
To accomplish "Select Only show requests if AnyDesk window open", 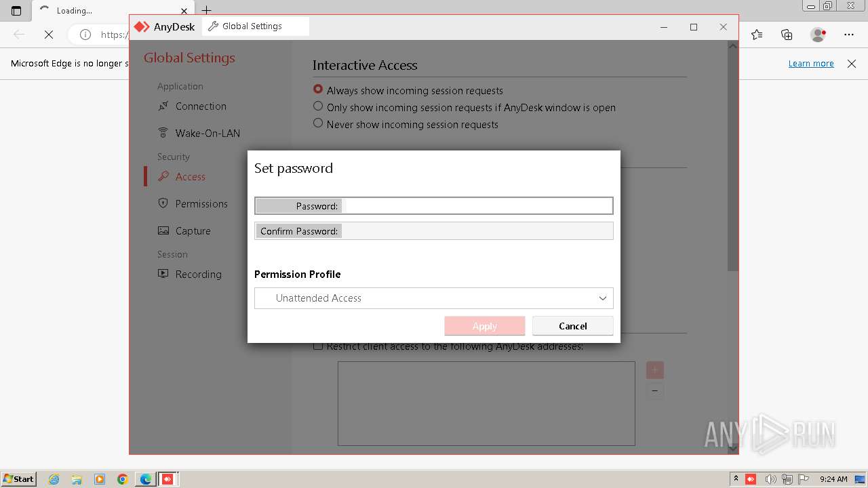I will click(318, 106).
